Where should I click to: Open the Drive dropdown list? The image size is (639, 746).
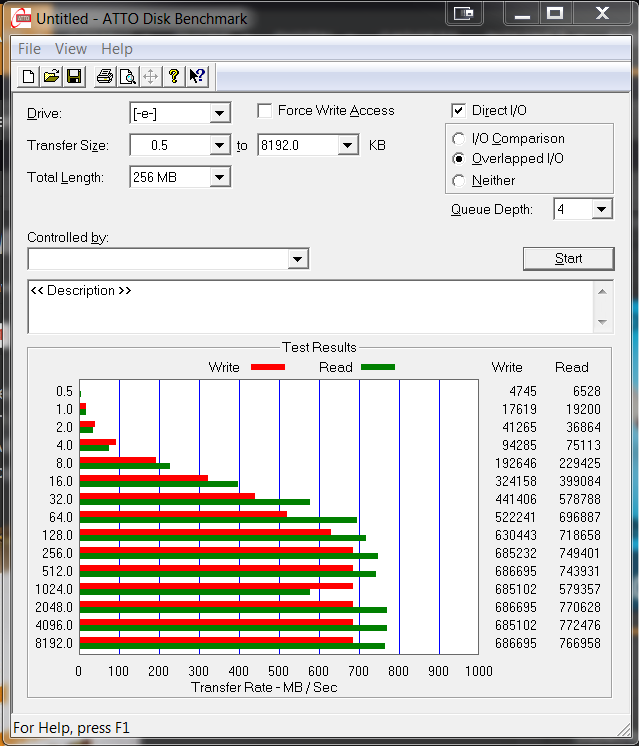click(x=220, y=114)
